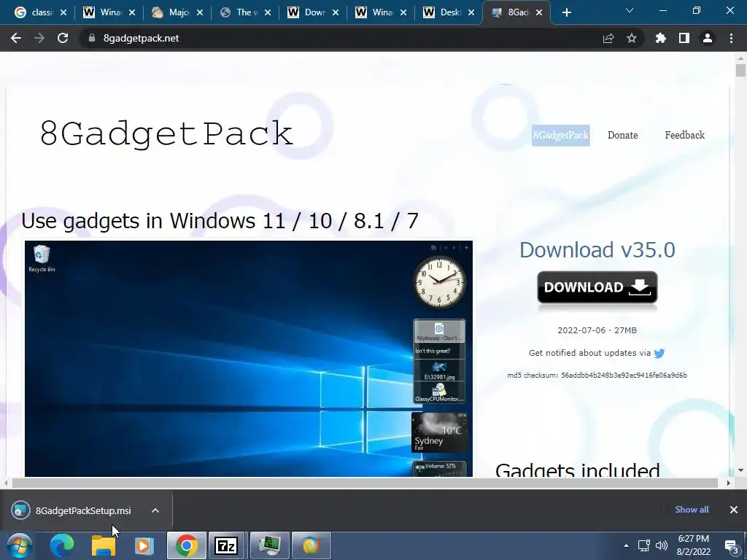The height and width of the screenshot is (560, 747).
Task: Click the vertical page scrollbar thumb
Action: coord(740,71)
